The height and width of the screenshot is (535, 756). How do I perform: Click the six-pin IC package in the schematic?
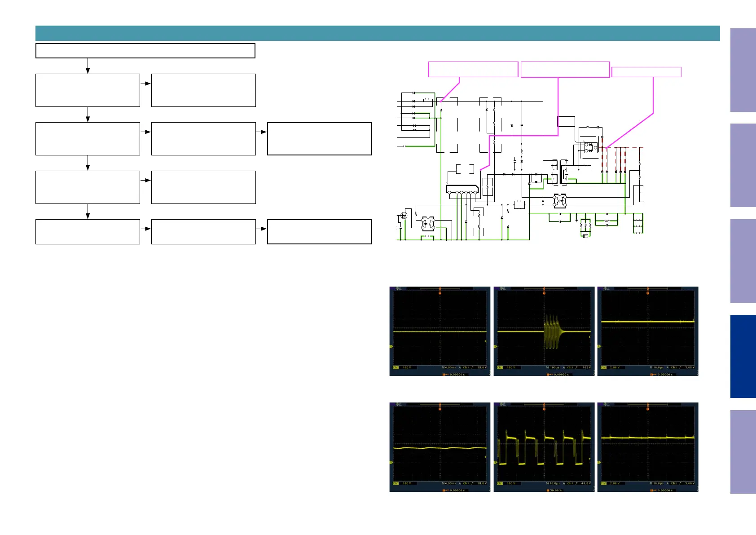(462, 189)
